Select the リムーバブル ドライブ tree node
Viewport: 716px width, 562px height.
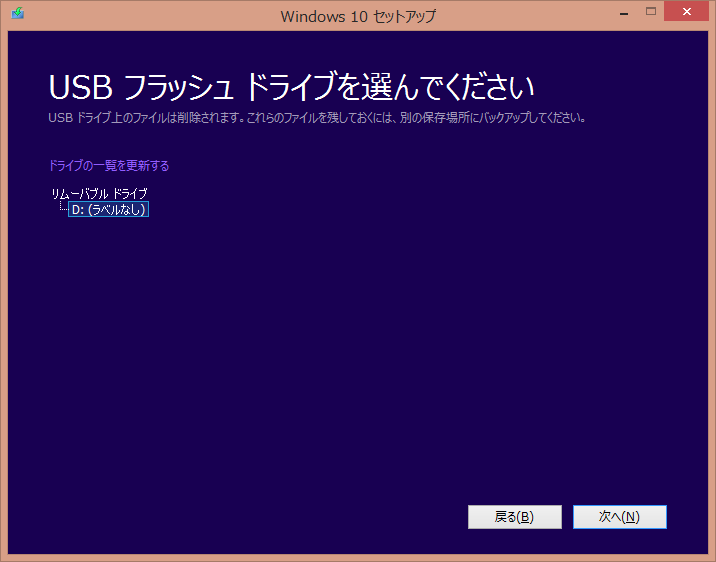coord(99,194)
